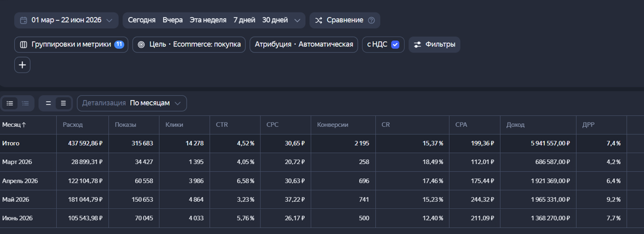Click the Показы column header
This screenshot has height=234, width=644.
point(126,125)
